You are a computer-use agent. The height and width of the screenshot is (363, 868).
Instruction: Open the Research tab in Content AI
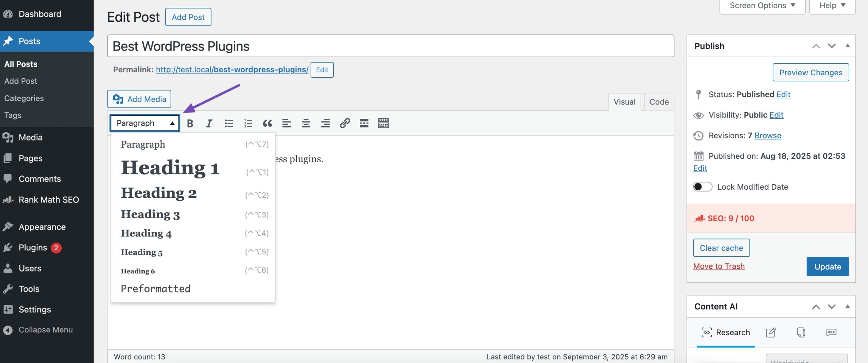[726, 332]
